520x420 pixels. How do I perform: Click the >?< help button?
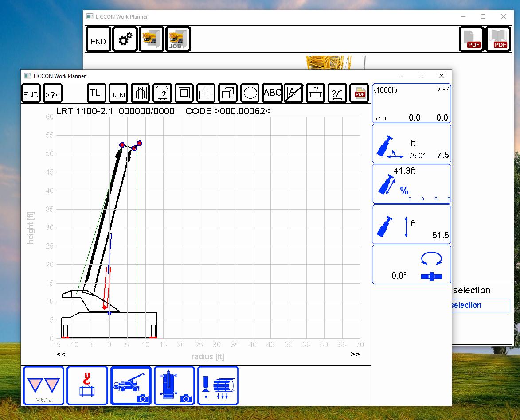click(x=53, y=93)
